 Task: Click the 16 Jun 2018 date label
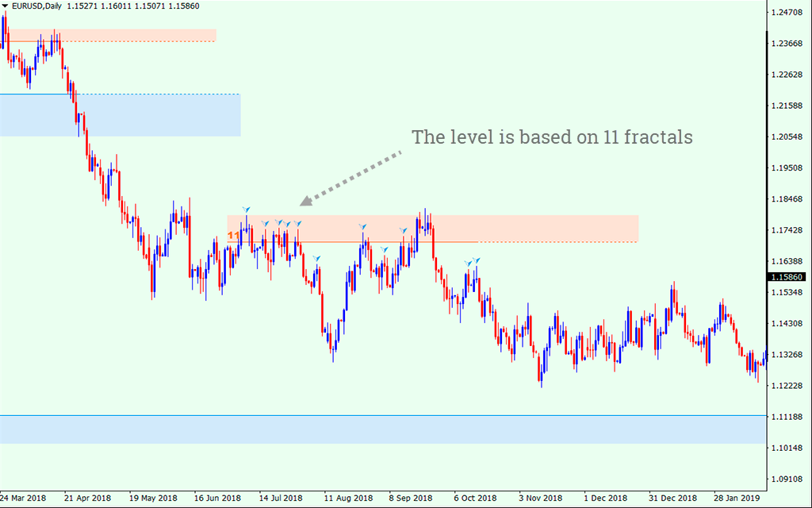(217, 498)
